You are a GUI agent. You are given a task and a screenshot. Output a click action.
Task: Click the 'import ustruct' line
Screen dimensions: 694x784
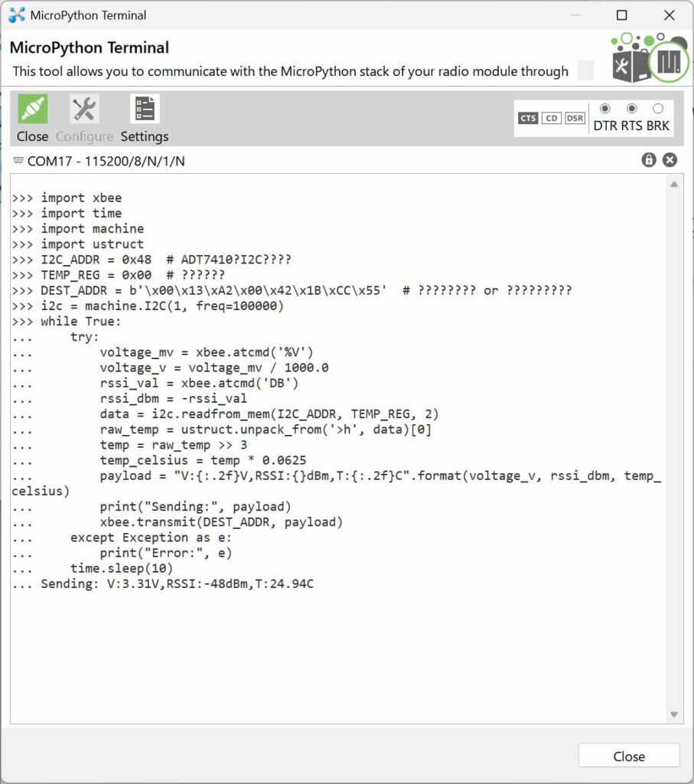(78, 244)
